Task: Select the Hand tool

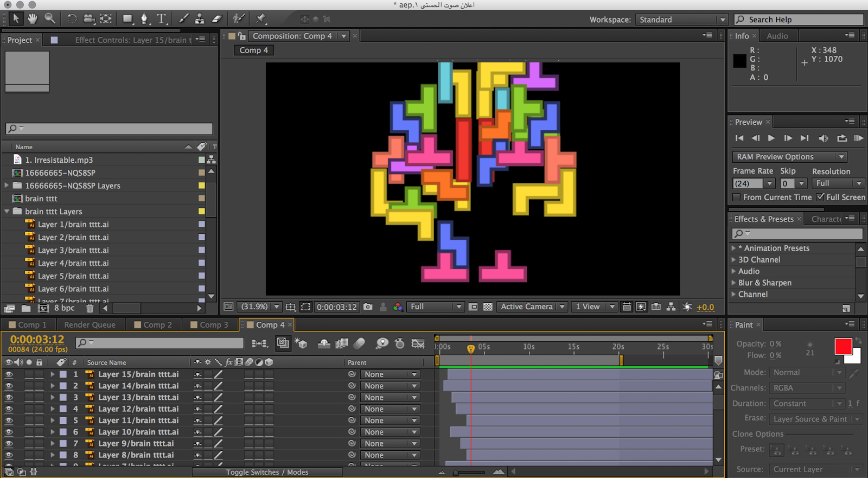Action: 33,18
